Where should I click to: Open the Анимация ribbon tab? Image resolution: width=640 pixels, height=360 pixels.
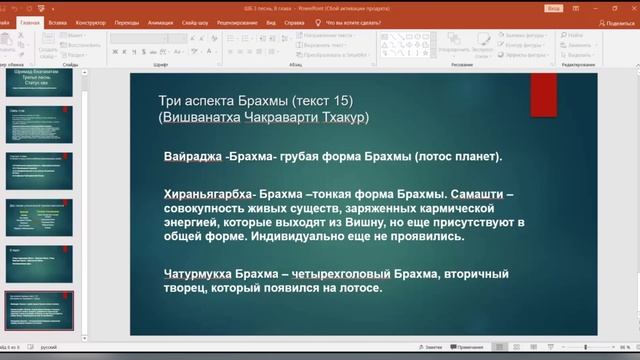tap(160, 23)
